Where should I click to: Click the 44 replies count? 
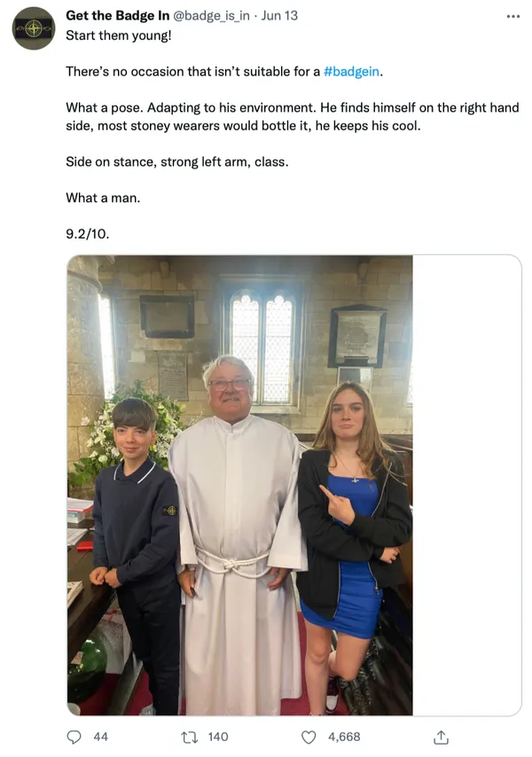click(100, 737)
